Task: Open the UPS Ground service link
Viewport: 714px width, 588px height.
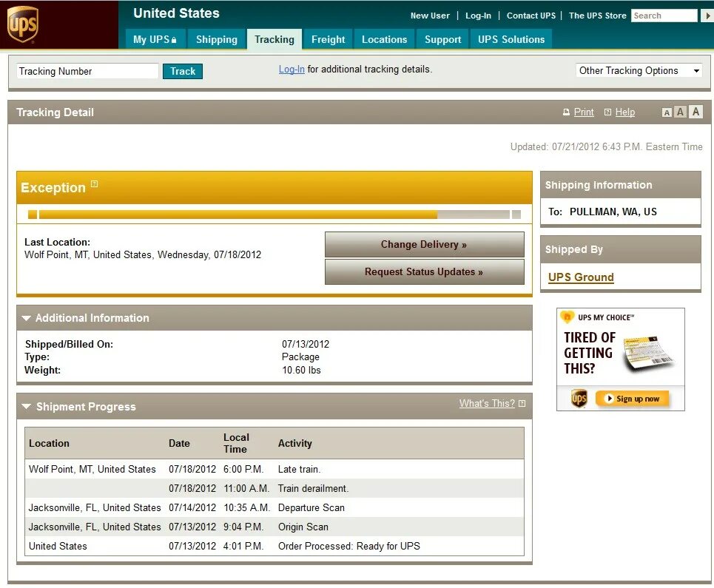Action: click(581, 277)
